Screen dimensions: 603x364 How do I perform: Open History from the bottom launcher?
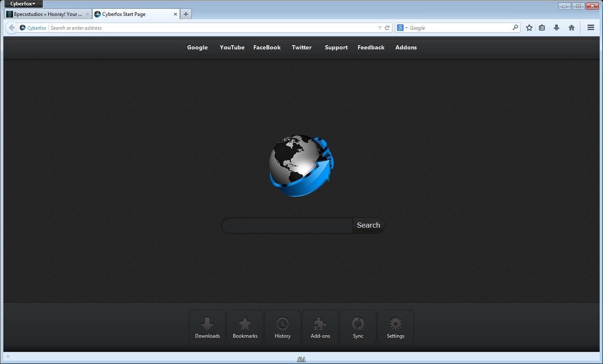[x=283, y=328]
